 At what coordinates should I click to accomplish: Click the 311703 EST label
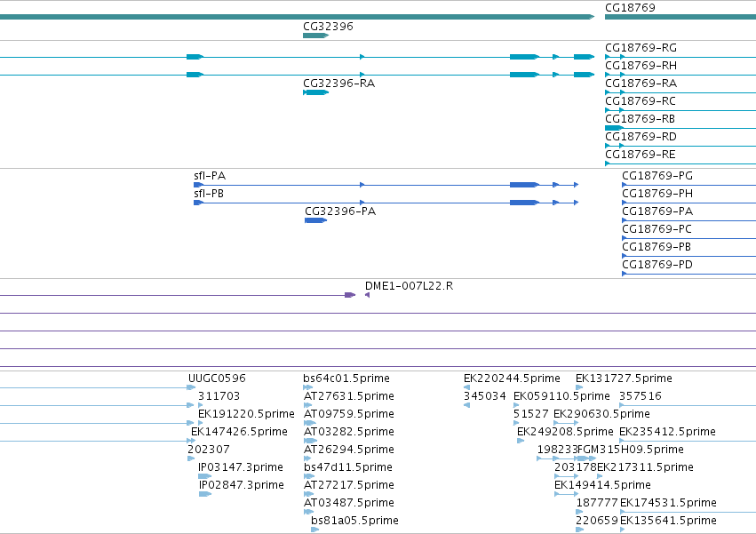pyautogui.click(x=219, y=396)
